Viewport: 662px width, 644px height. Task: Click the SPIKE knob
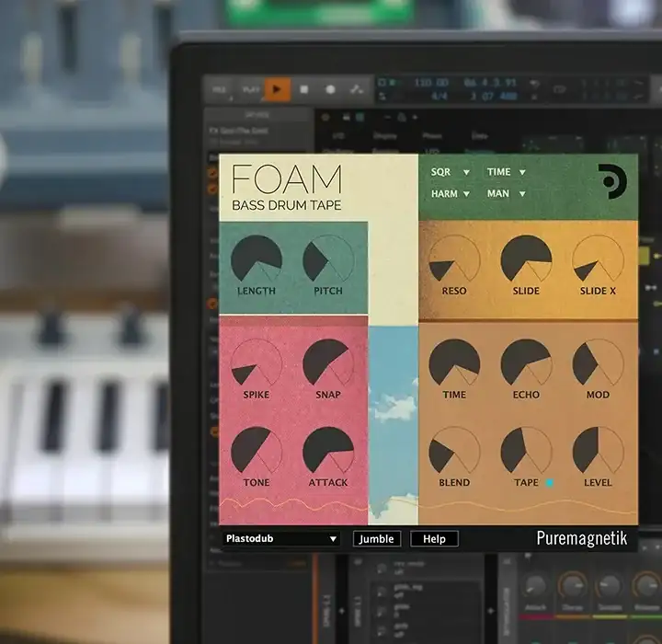[x=257, y=363]
